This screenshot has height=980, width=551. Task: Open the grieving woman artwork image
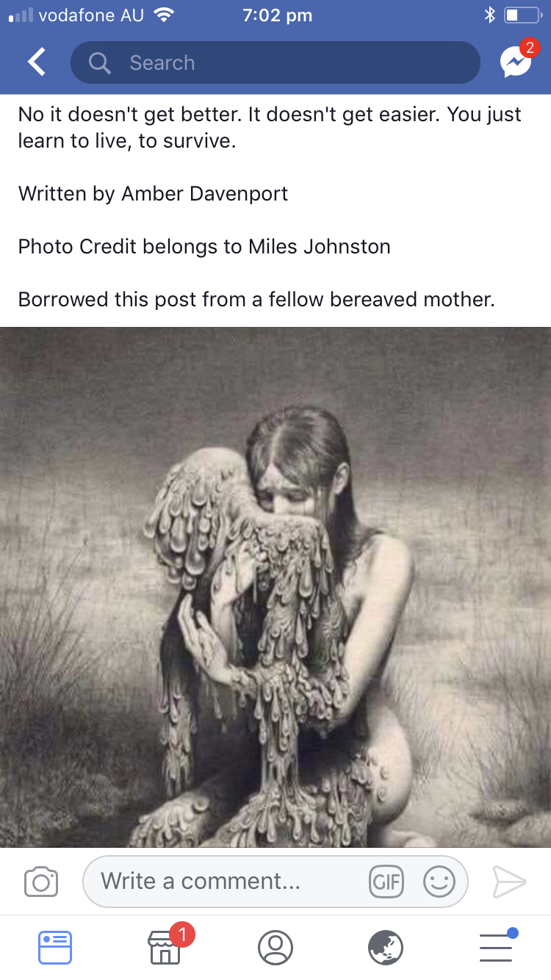[x=275, y=587]
